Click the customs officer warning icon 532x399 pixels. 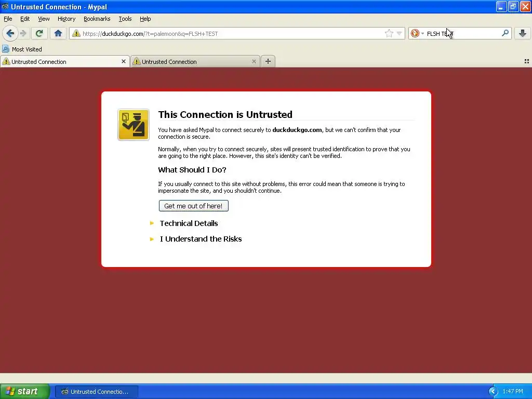[x=134, y=125]
